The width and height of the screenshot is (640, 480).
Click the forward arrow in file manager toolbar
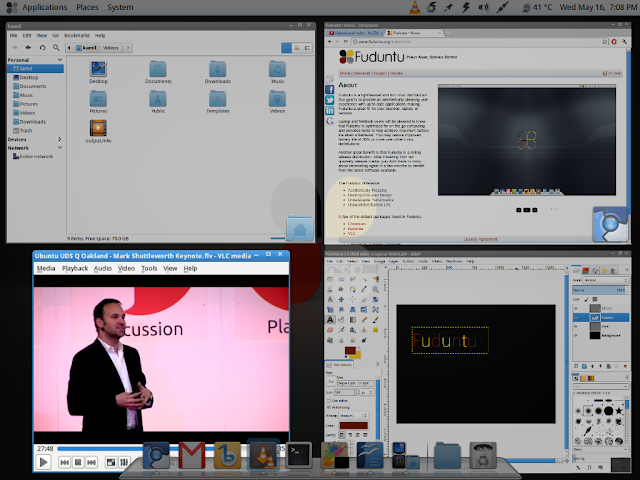tap(28, 48)
